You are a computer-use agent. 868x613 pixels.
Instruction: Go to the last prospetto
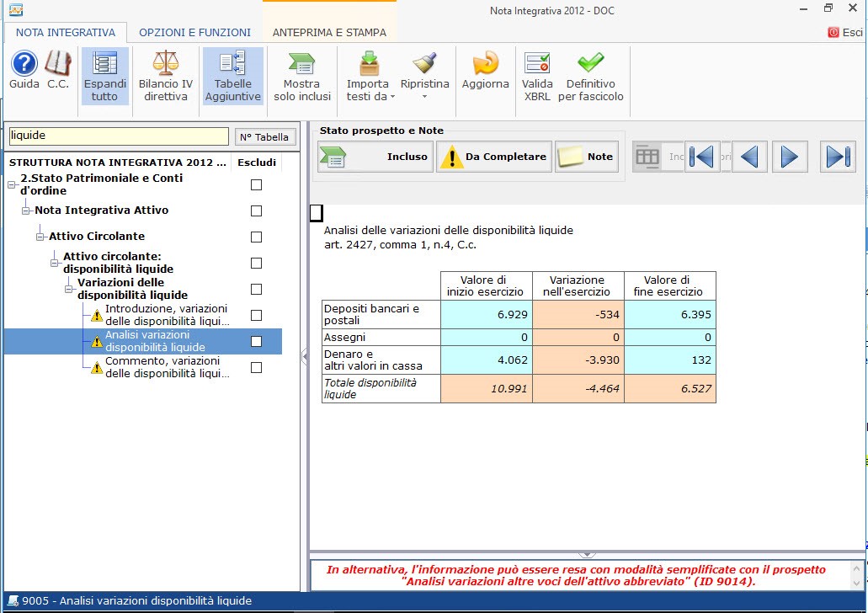pos(838,157)
